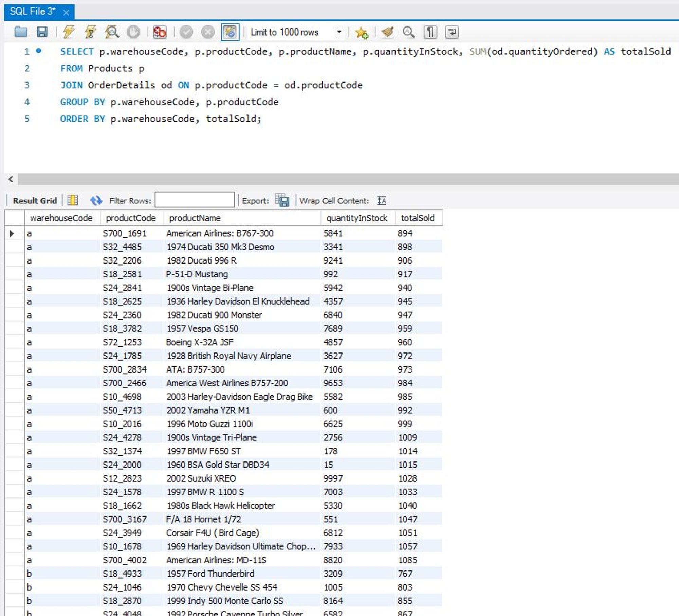Viewport: 679px width, 616px height.
Task: Select cell 1957 Vespa GS150
Action: click(x=242, y=328)
